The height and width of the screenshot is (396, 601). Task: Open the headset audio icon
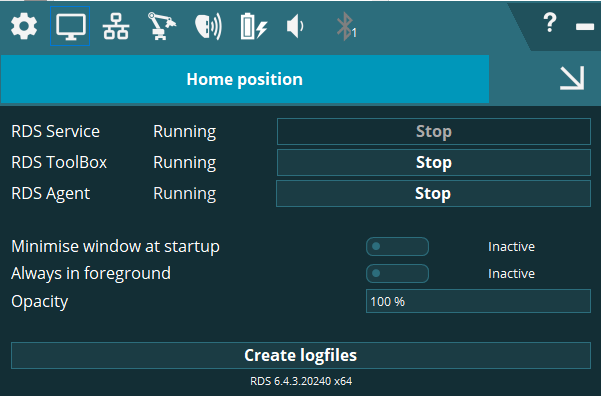click(208, 27)
